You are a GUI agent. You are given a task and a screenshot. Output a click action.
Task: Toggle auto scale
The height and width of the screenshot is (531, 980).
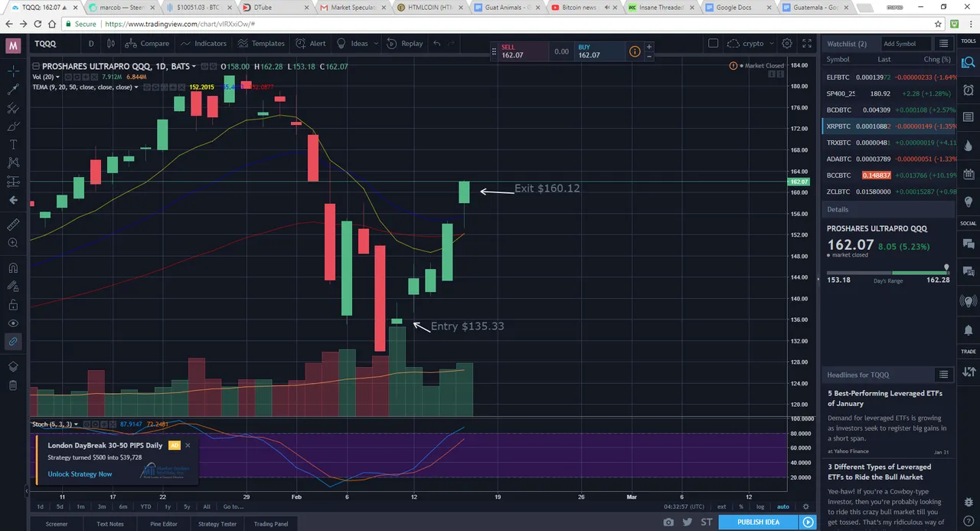pyautogui.click(x=782, y=506)
